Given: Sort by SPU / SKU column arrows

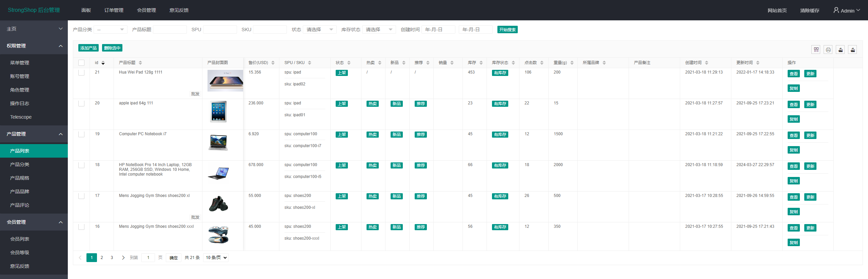Looking at the screenshot, I should [310, 63].
